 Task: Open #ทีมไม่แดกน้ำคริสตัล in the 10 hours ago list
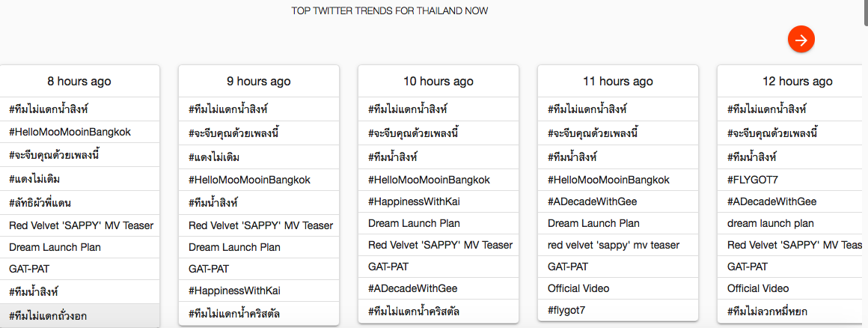[x=414, y=311]
